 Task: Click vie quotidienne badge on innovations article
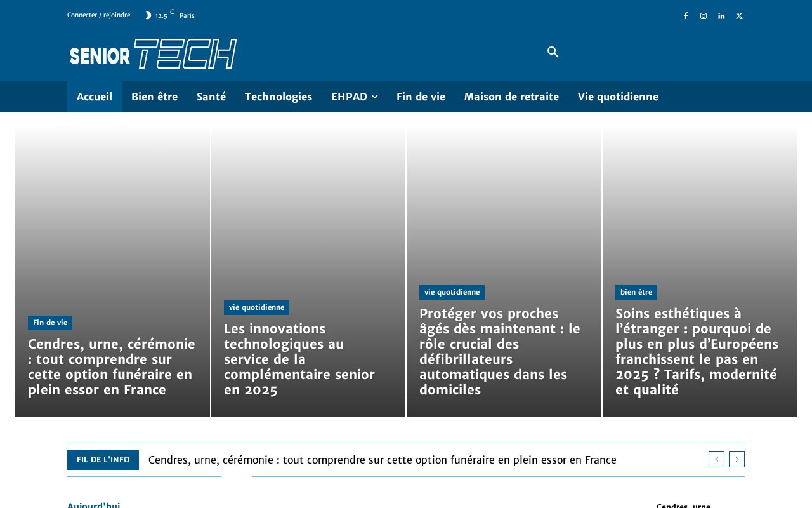[256, 307]
